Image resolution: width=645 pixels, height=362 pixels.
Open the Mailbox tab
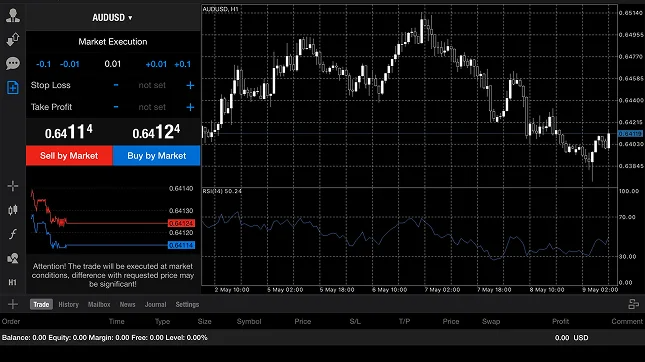coord(99,304)
